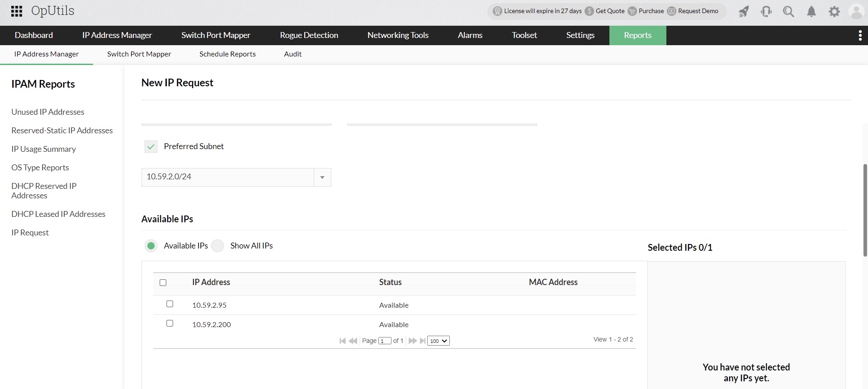Select the Available IPs radio button
The width and height of the screenshot is (868, 389).
click(151, 246)
